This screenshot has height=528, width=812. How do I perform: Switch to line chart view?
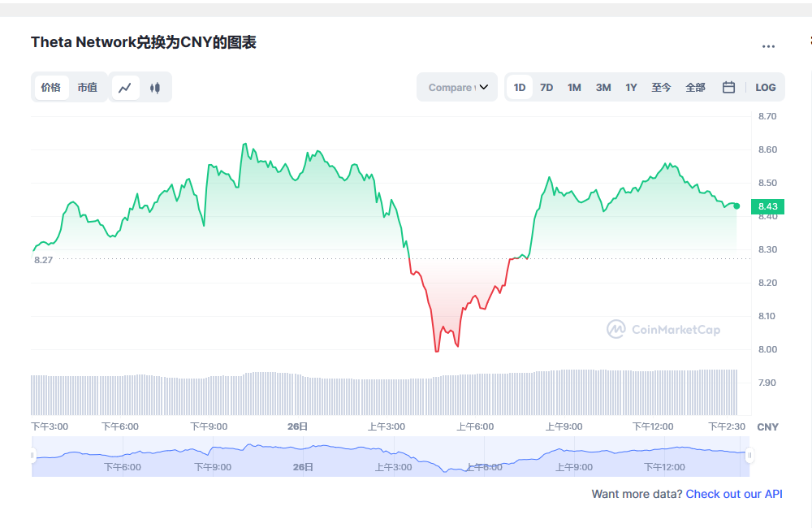[125, 88]
